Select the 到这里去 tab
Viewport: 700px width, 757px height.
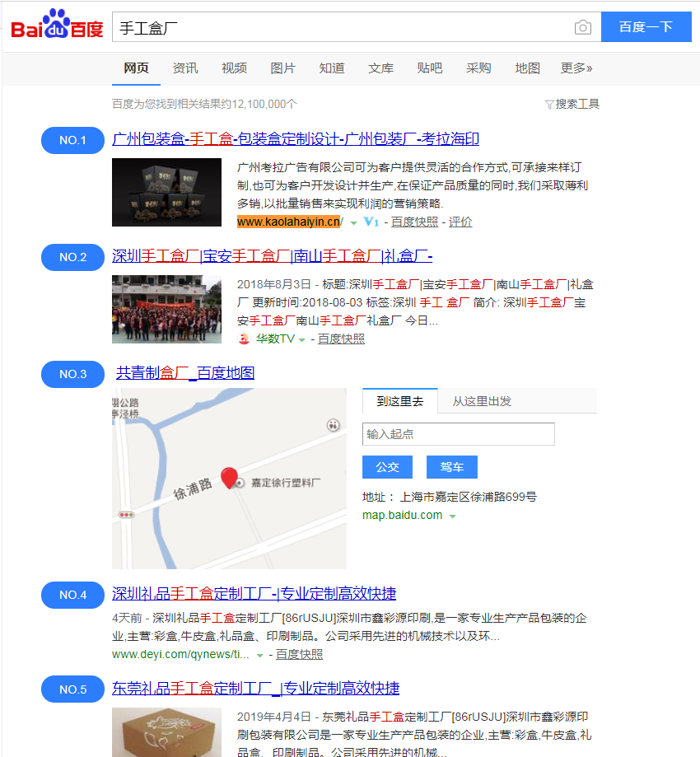pyautogui.click(x=400, y=400)
